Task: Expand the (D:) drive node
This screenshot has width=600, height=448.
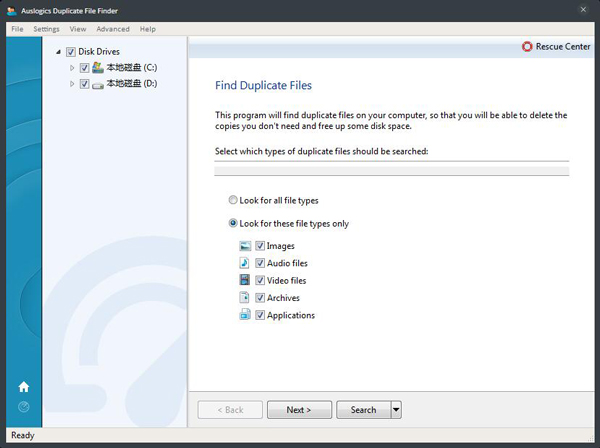Action: [72, 84]
